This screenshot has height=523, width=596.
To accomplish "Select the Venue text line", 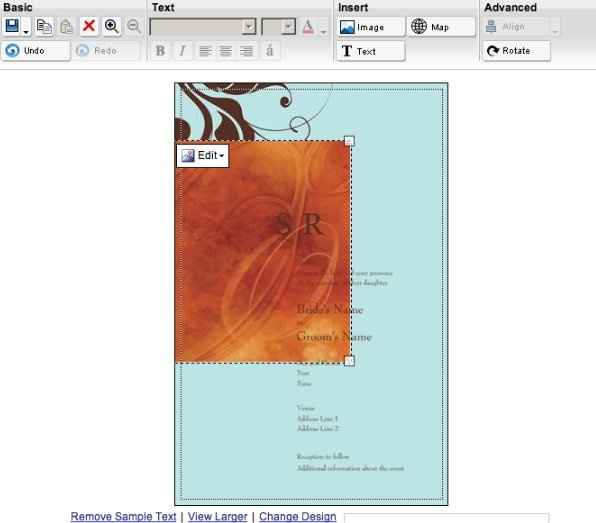I will [306, 408].
